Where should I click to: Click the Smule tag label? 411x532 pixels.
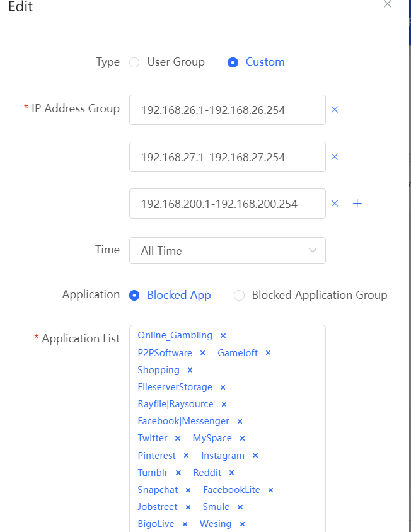(216, 507)
